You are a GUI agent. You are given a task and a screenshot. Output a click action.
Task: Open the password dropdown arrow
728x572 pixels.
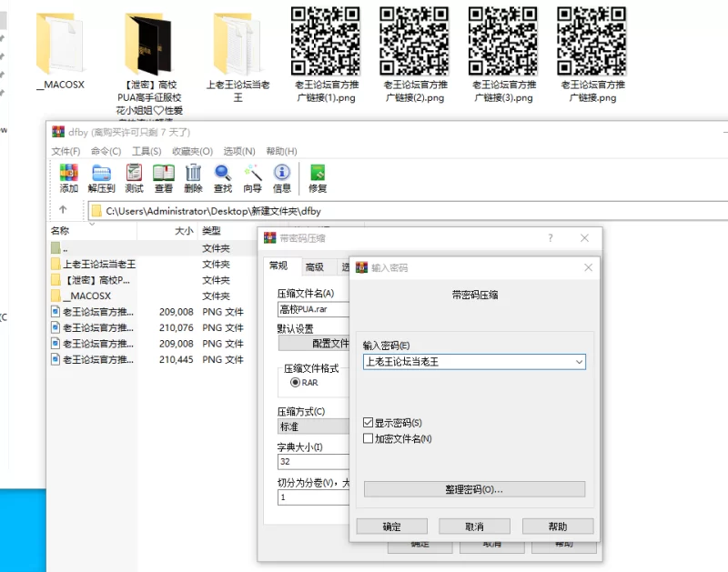tap(579, 361)
